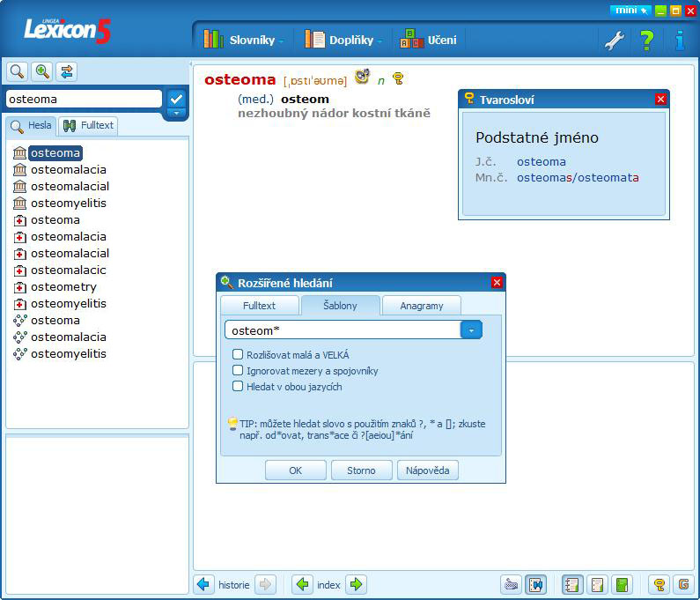Expand the dropdown arrow under the checkmark
This screenshot has height=600, width=700.
176,113
